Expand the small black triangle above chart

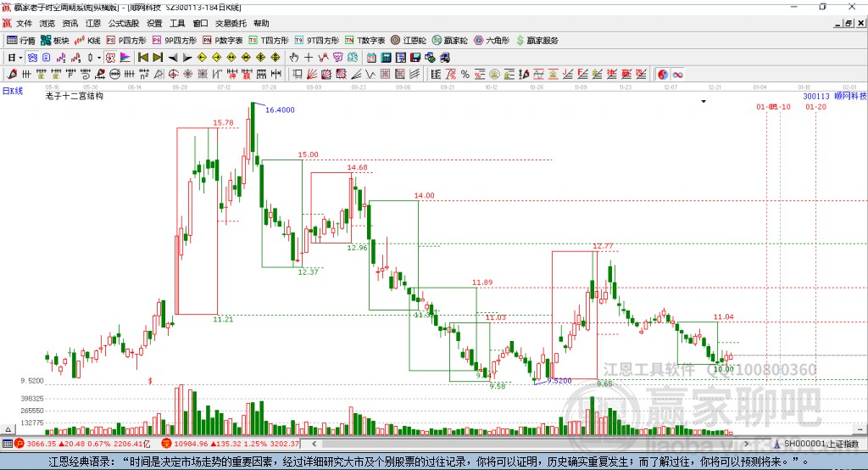point(704,102)
